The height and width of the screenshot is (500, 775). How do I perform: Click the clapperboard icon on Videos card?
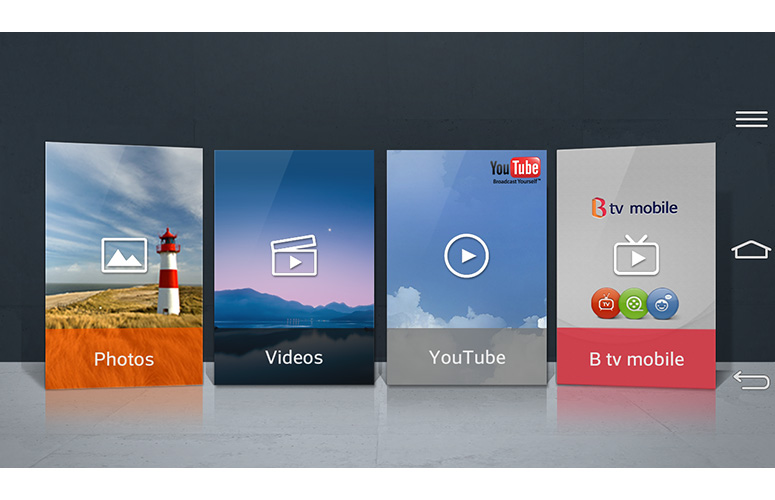[294, 255]
